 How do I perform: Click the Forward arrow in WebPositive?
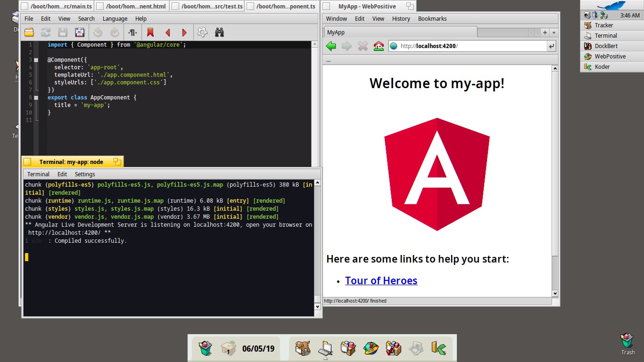click(347, 46)
